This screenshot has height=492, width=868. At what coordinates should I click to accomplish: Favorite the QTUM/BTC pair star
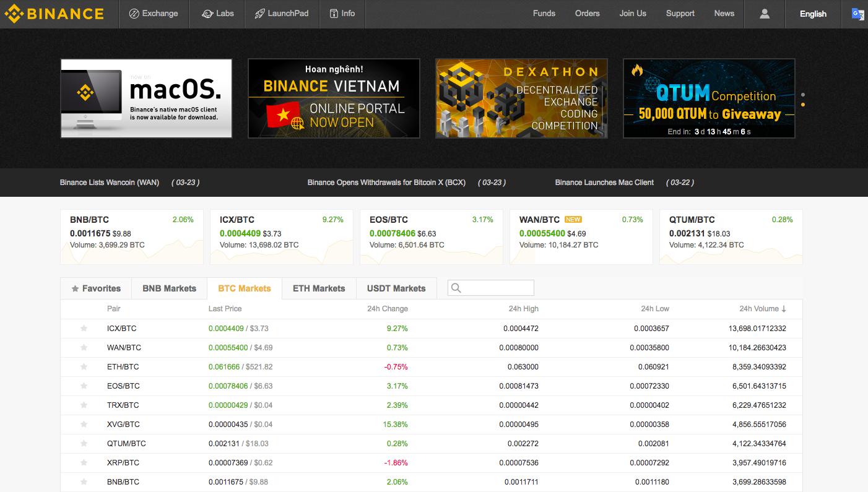tap(84, 444)
